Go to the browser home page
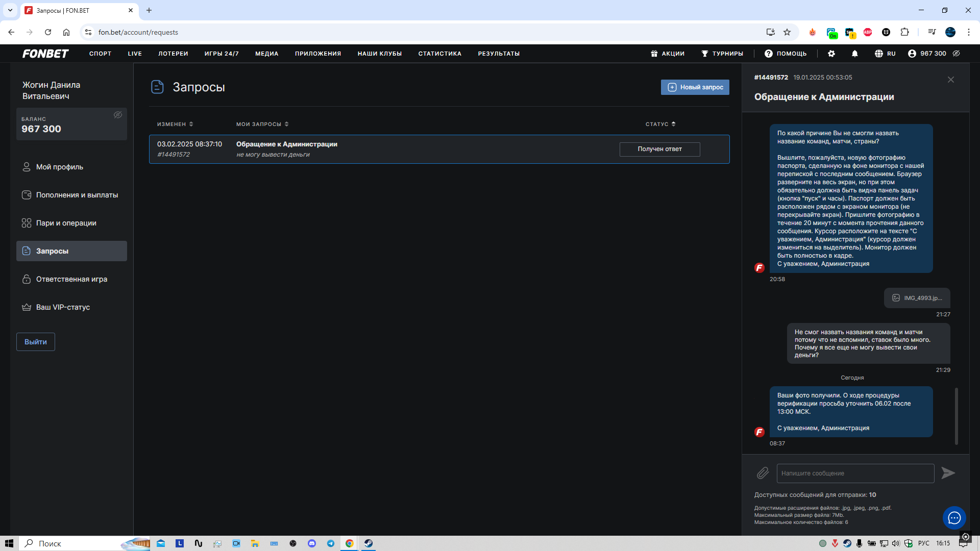Screen dimensions: 980x551 point(66,32)
